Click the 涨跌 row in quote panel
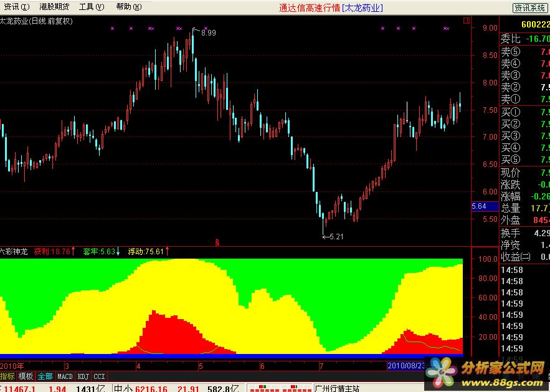The image size is (550, 392). coord(524,184)
